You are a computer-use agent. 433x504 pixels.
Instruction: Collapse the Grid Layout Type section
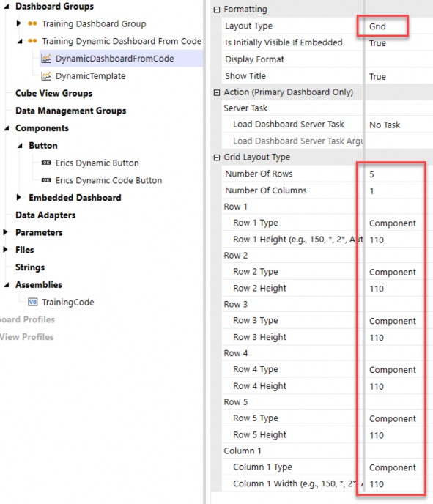point(217,157)
